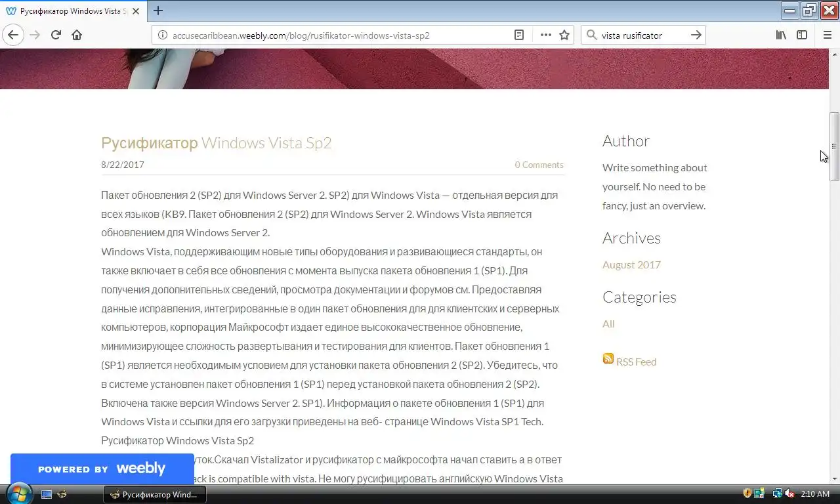Open the browser Home page
840x504 pixels.
click(77, 35)
